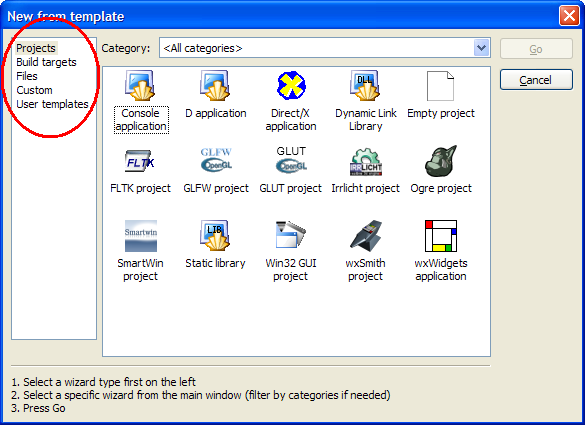585x425 pixels.
Task: Choose Files in the left list
Action: [x=27, y=76]
